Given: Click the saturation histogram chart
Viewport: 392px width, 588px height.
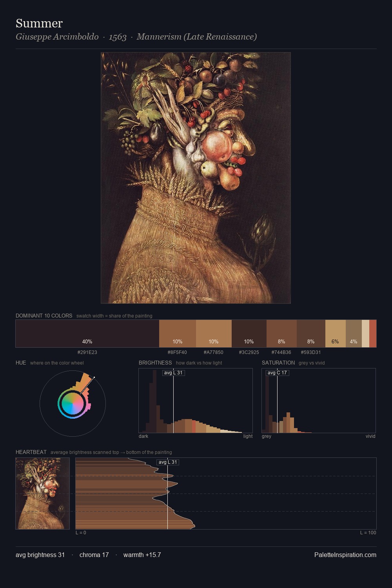Looking at the screenshot, I should (x=319, y=401).
